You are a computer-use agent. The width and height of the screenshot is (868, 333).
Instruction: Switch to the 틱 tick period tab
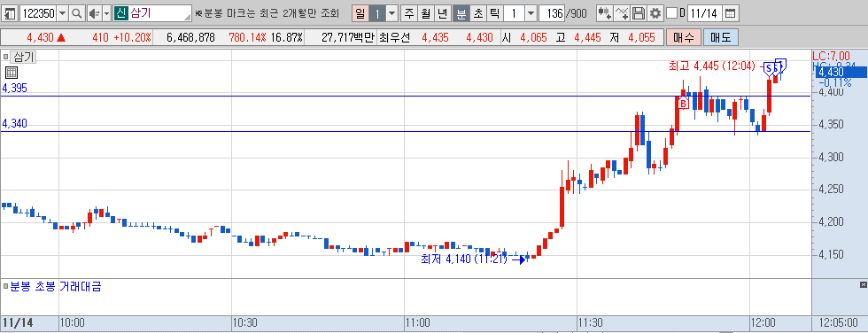pyautogui.click(x=494, y=13)
